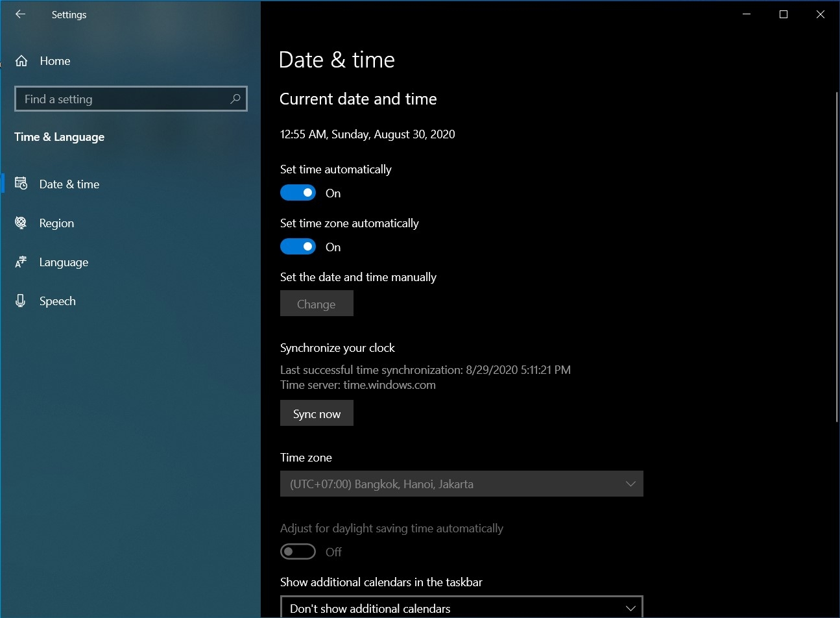Image resolution: width=840 pixels, height=618 pixels.
Task: Click the 'Last successful time synchronization' line
Action: coord(426,370)
